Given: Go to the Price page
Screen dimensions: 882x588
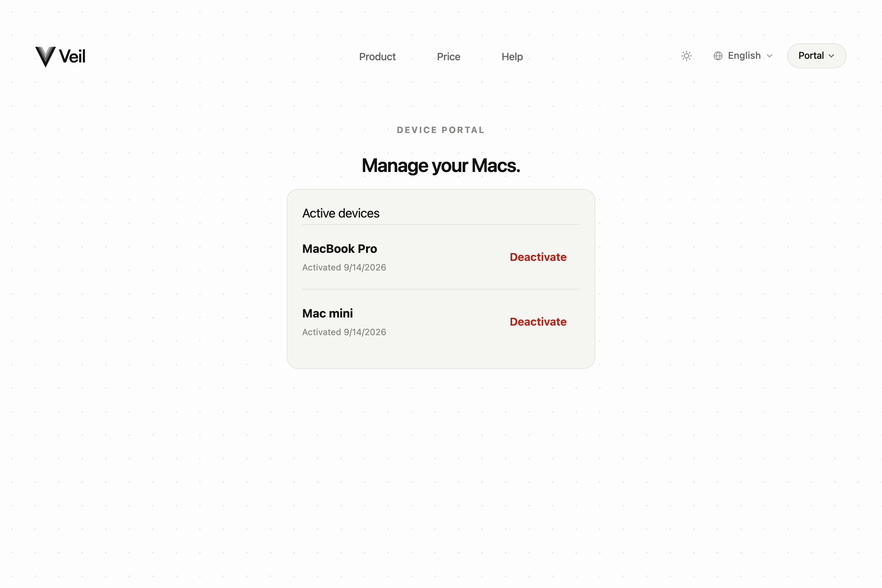Looking at the screenshot, I should point(448,57).
